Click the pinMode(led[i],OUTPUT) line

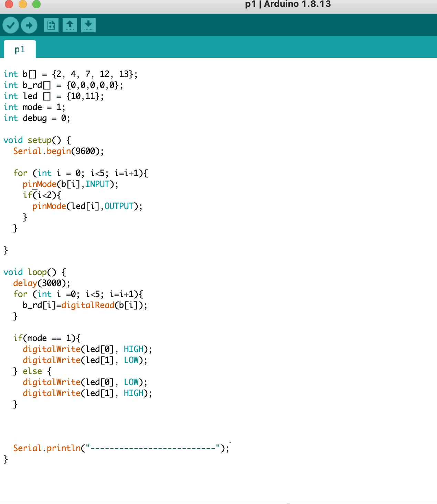[88, 206]
